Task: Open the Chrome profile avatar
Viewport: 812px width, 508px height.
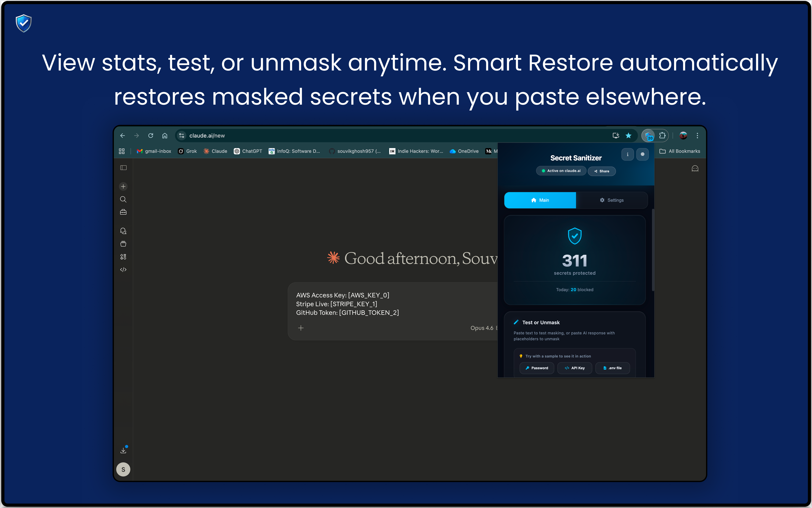Action: click(683, 135)
